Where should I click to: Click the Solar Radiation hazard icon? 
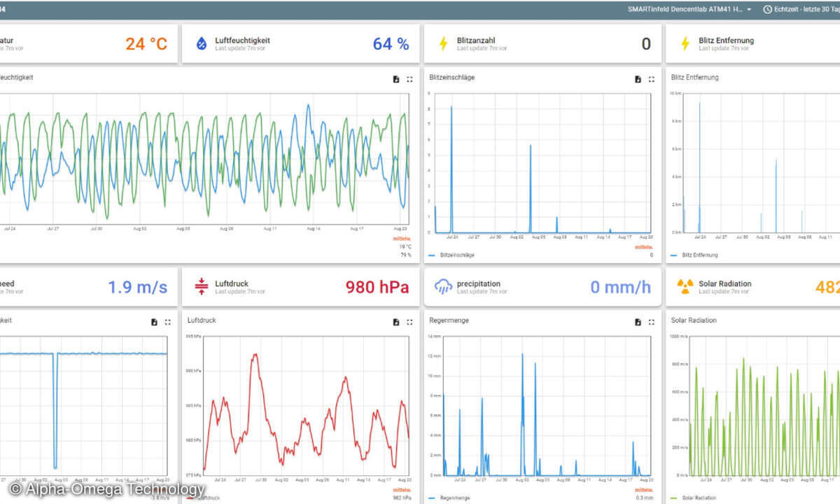tap(685, 287)
